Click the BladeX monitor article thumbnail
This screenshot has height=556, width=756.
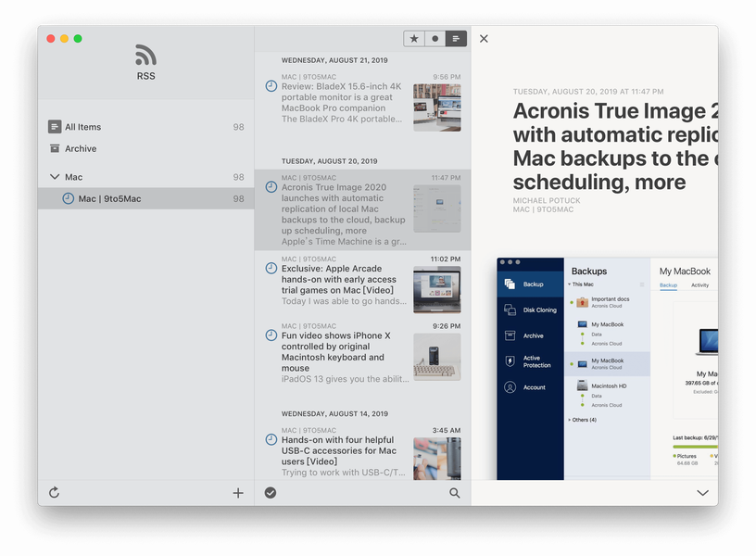(x=436, y=107)
